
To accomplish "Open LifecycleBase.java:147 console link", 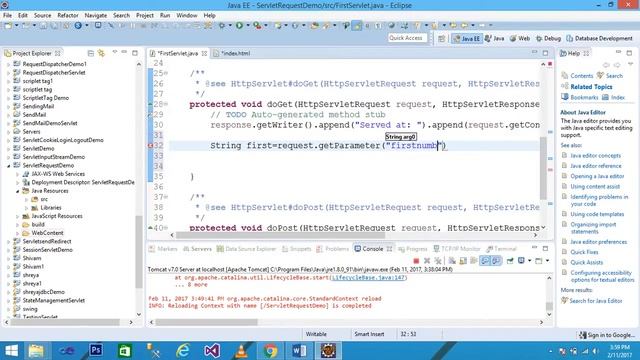I will tap(368, 278).
